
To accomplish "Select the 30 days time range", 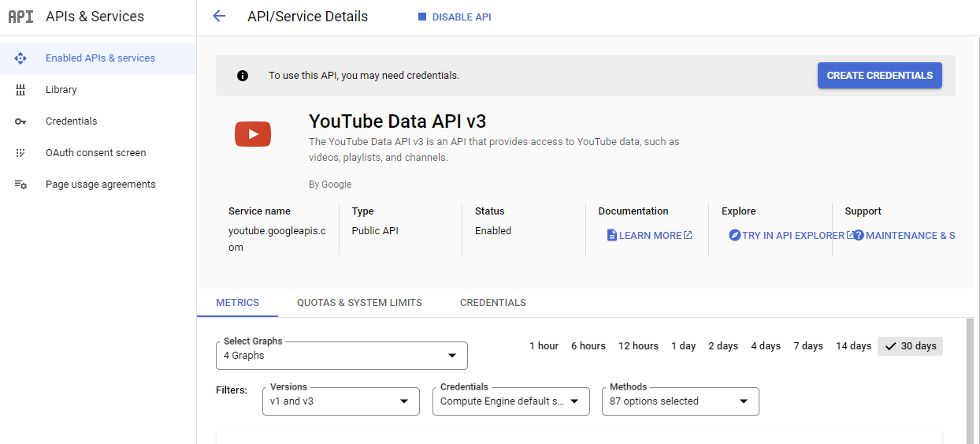I will click(x=910, y=346).
